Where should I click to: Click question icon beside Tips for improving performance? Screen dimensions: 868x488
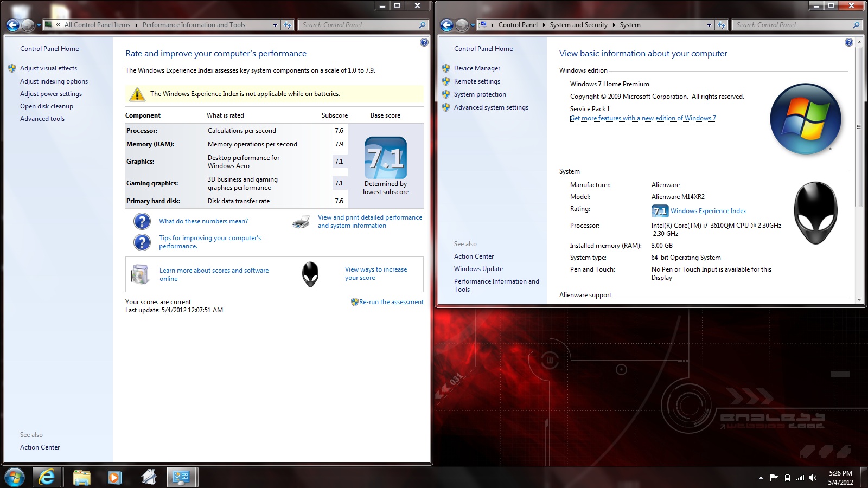click(142, 242)
